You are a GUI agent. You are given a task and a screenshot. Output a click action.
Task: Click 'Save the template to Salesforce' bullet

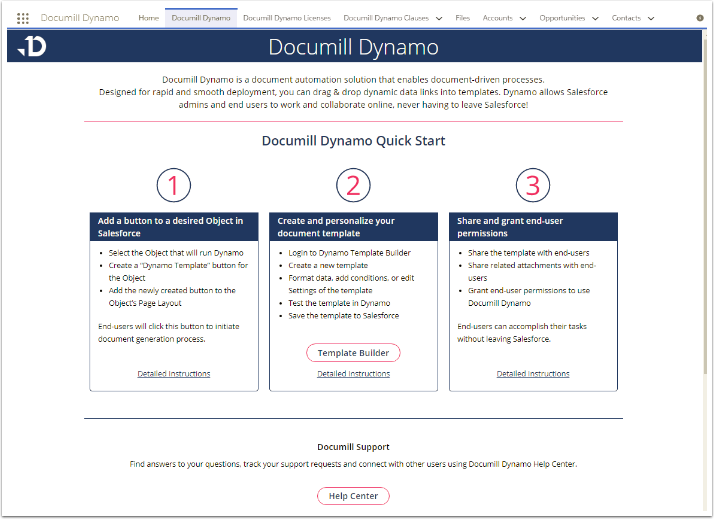click(x=343, y=315)
